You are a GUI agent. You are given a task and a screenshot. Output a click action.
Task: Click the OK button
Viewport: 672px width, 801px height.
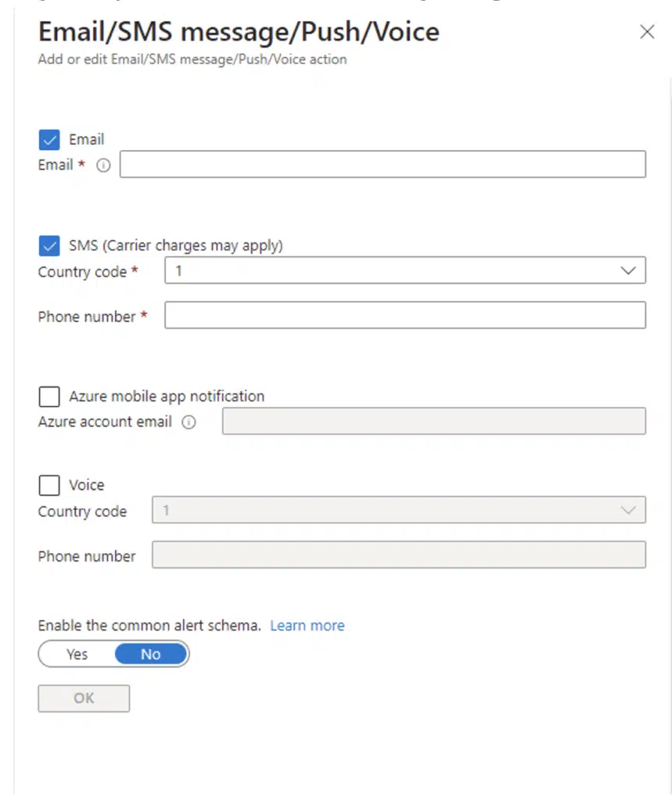pyautogui.click(x=84, y=699)
